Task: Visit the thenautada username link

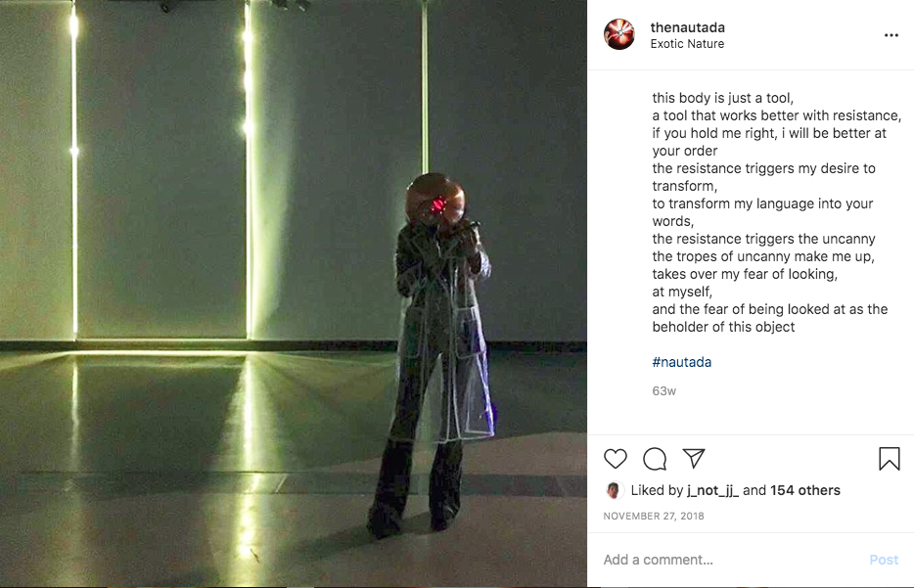Action: pos(687,27)
